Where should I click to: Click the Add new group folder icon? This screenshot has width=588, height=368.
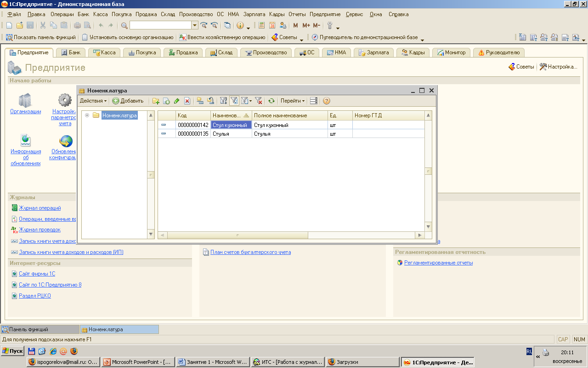pyautogui.click(x=156, y=101)
